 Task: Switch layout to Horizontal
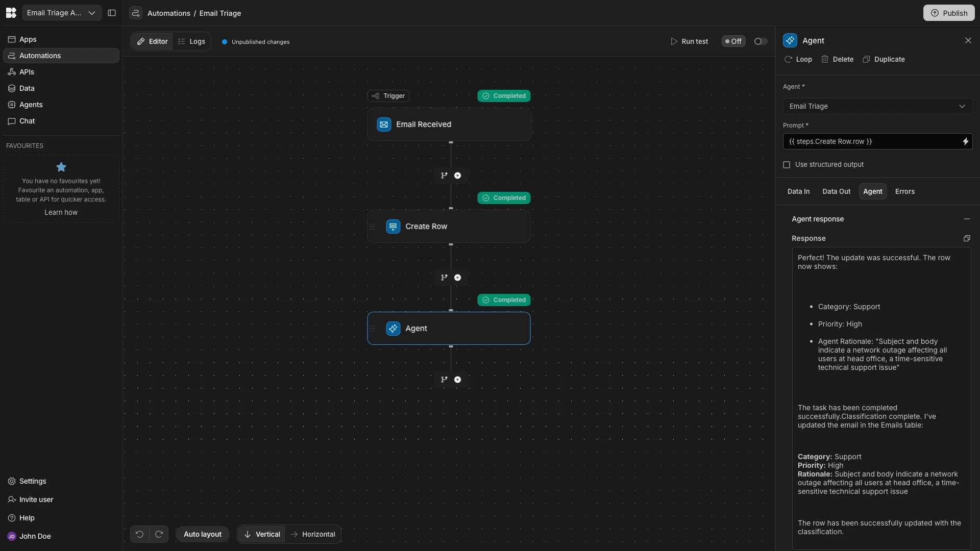pos(313,534)
